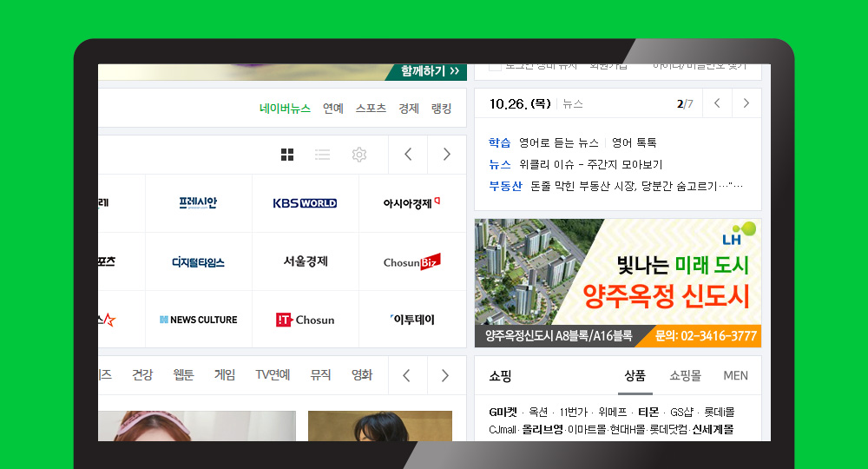Open IT Chosun publisher logo
Image resolution: width=868 pixels, height=469 pixels.
pos(305,320)
